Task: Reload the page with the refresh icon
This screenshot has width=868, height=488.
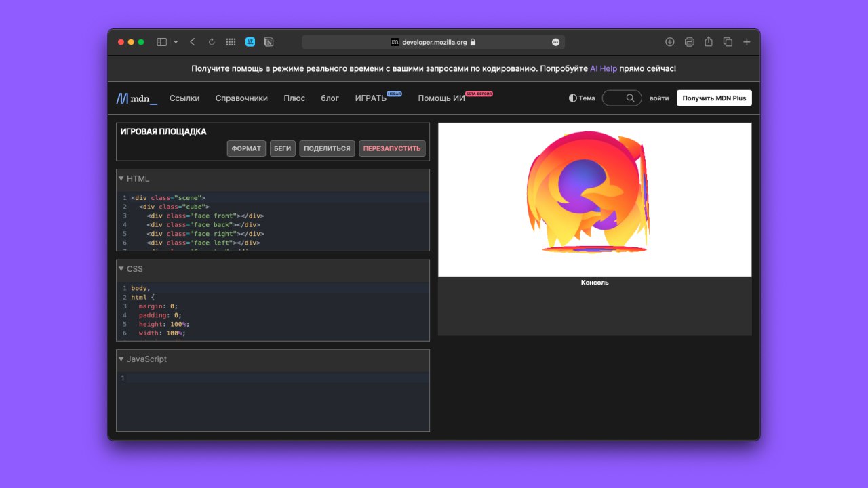Action: 212,42
